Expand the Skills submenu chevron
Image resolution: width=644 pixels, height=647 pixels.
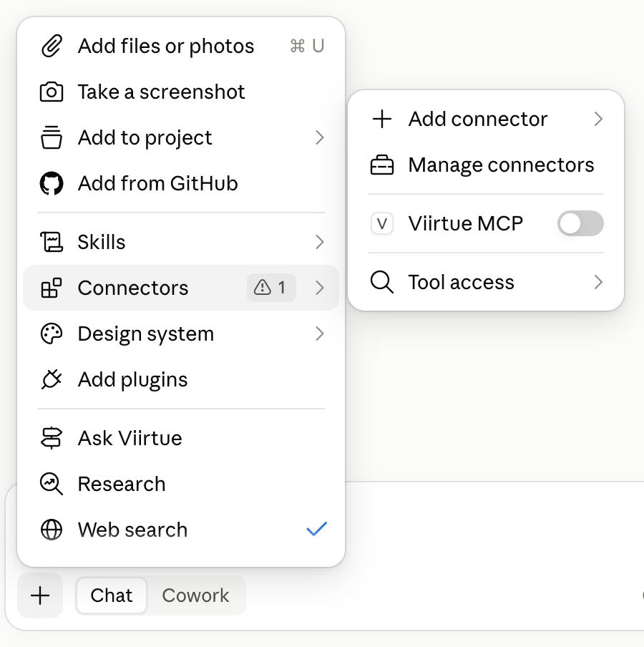[320, 242]
